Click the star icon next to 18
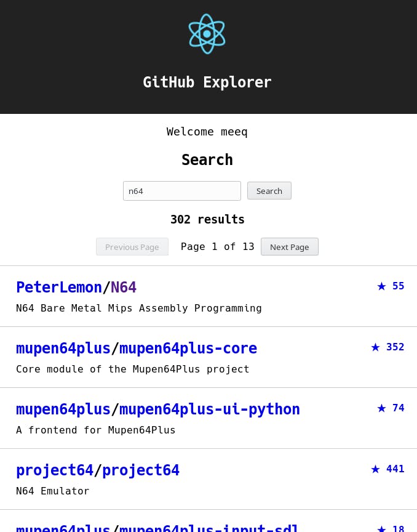 [x=381, y=528]
